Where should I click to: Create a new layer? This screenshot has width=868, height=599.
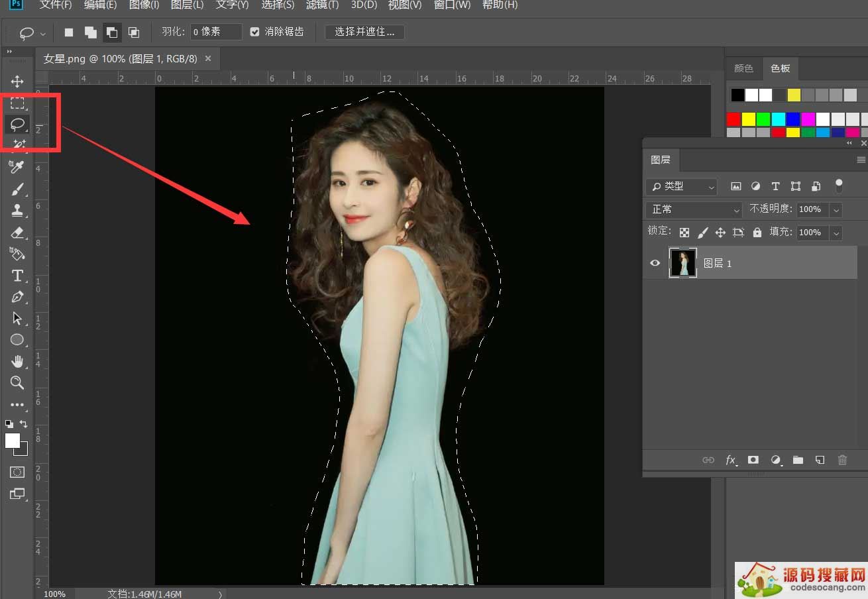click(x=820, y=460)
